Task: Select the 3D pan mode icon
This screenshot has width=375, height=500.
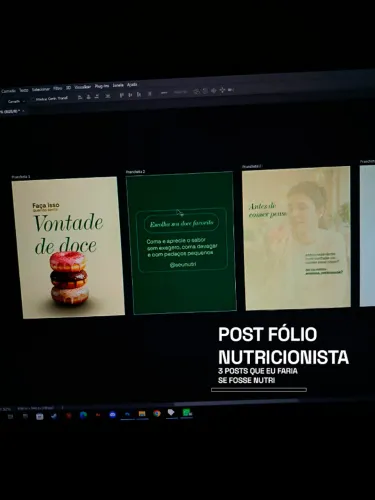Action: (x=213, y=90)
